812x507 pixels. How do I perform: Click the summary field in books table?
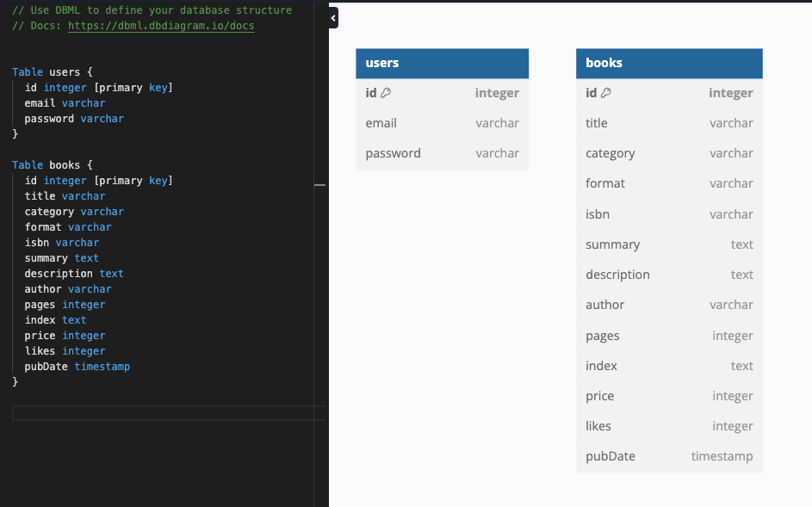coord(669,244)
